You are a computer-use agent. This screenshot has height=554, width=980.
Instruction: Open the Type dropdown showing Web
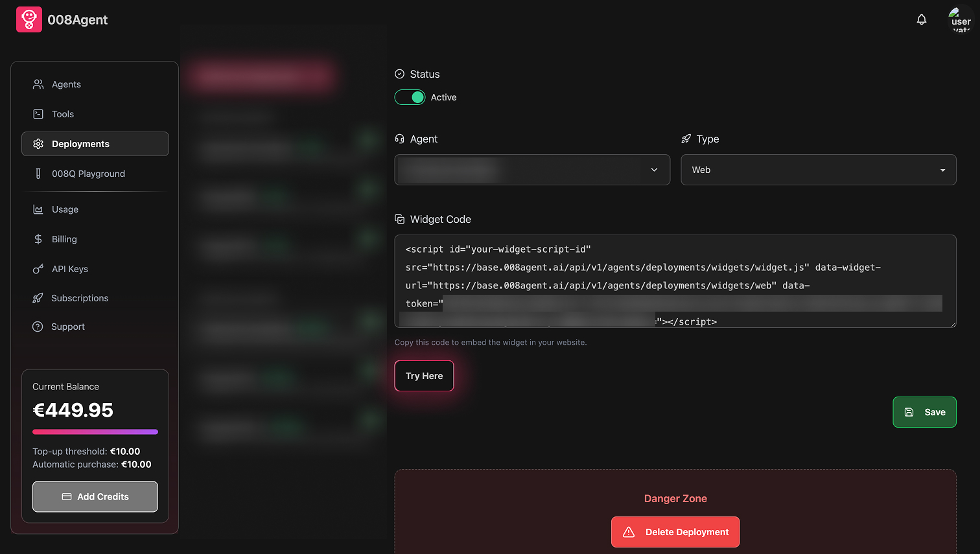click(818, 170)
